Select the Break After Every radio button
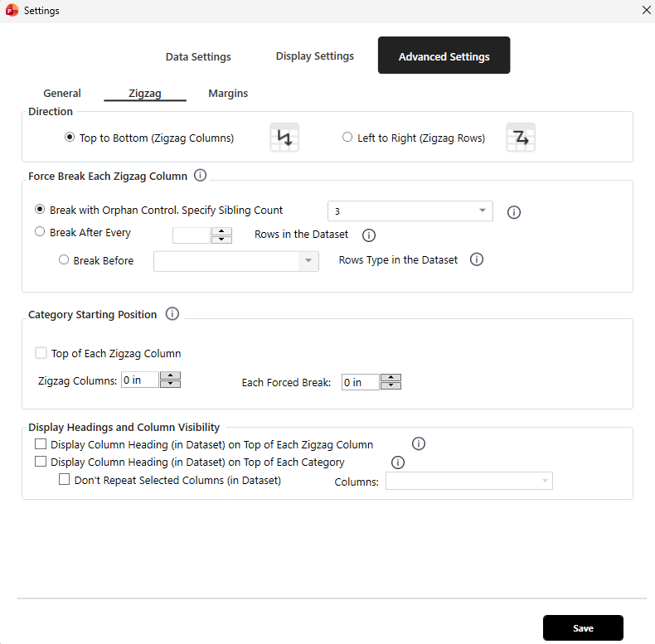Screen dimensions: 655x644 click(x=40, y=233)
